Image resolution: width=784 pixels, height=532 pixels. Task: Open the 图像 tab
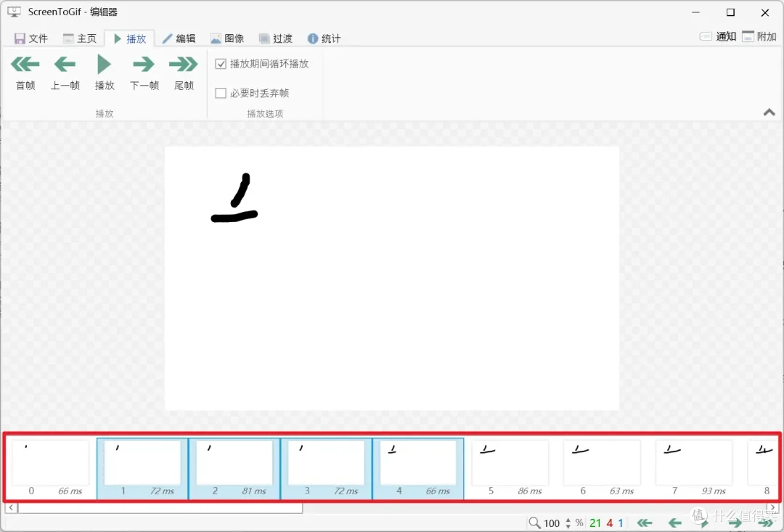pos(227,38)
